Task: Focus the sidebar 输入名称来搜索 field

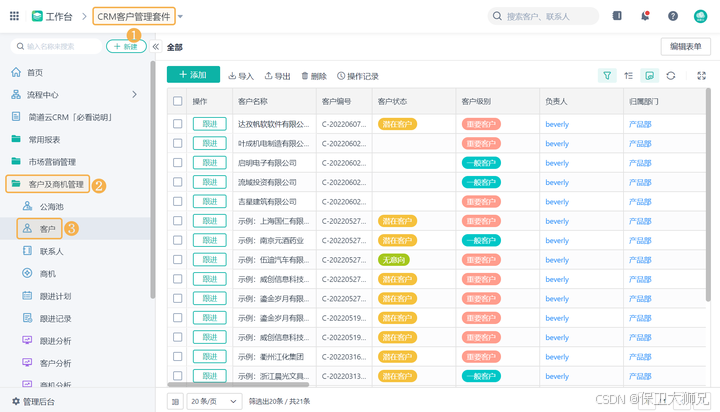Action: pos(56,46)
